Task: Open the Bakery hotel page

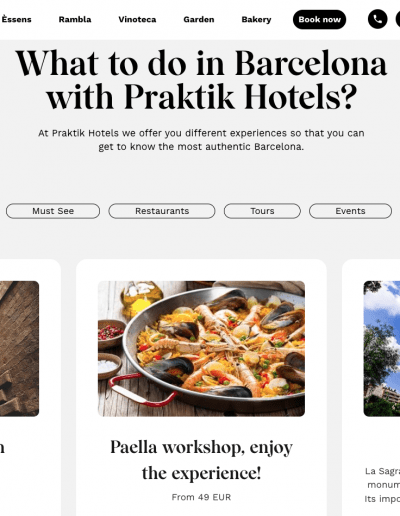Action: coord(256,20)
